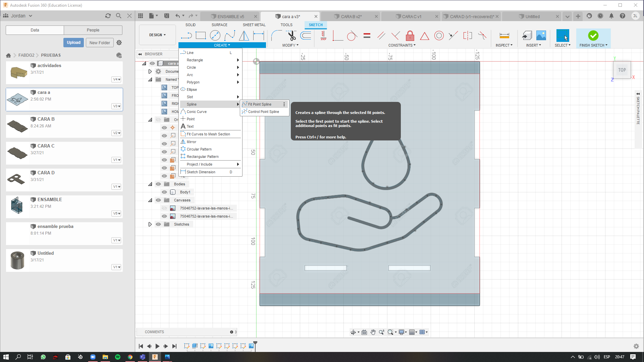Activate the Mirror tool in the toolbar
The height and width of the screenshot is (362, 644).
pyautogui.click(x=244, y=36)
